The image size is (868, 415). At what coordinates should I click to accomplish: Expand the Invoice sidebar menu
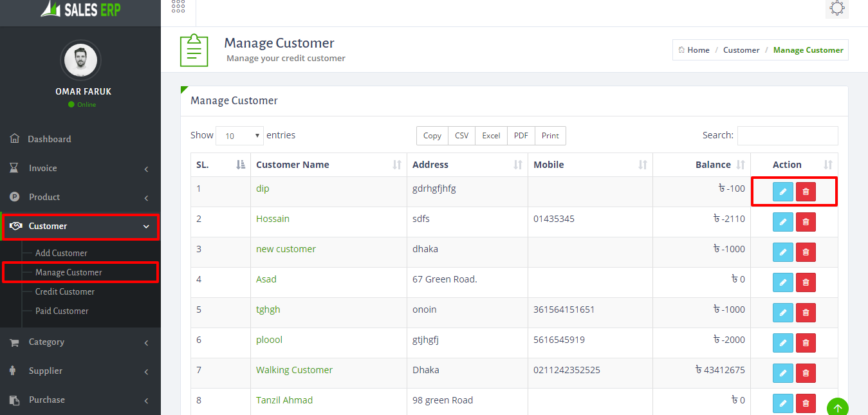80,168
